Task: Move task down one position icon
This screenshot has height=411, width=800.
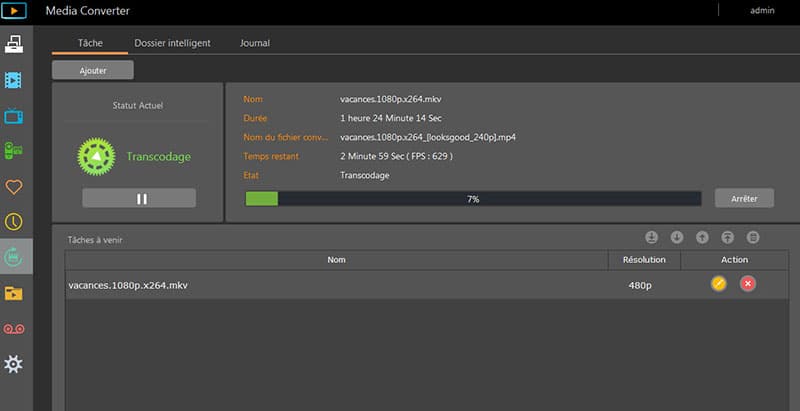Action: click(x=677, y=237)
